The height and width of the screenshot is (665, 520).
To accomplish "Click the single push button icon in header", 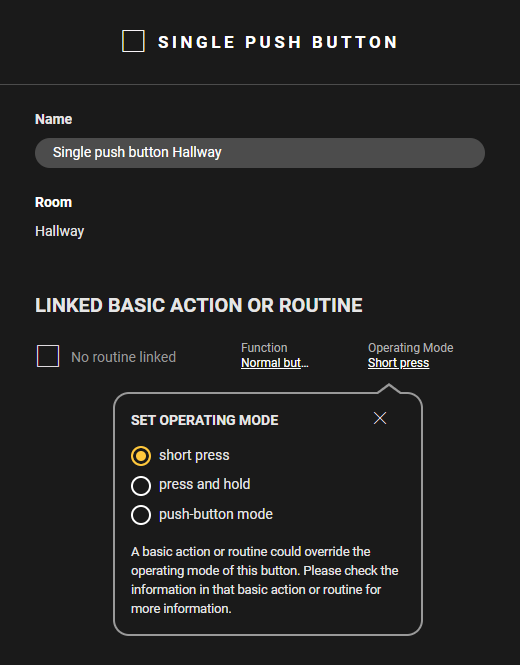I will tap(133, 41).
